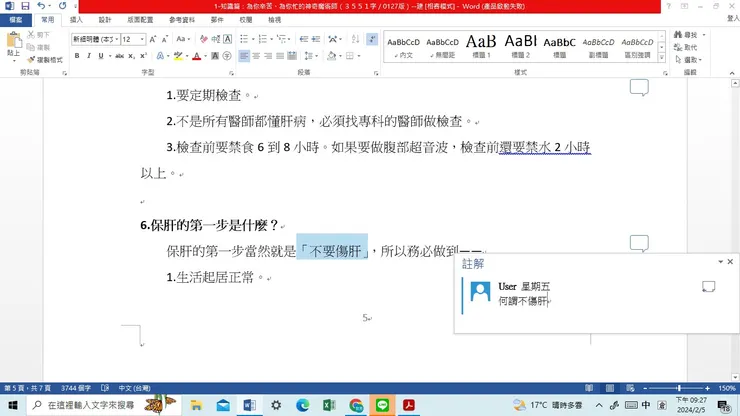Image resolution: width=740 pixels, height=416 pixels.
Task: Open the File (檔案) tab
Action: (16, 20)
